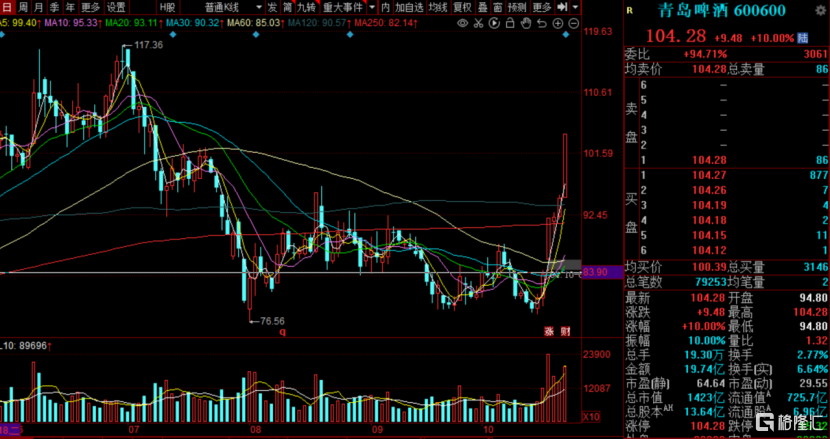This screenshot has width=830, height=439.
Task: Click the 陆 badge next to percentage change
Action: point(803,38)
